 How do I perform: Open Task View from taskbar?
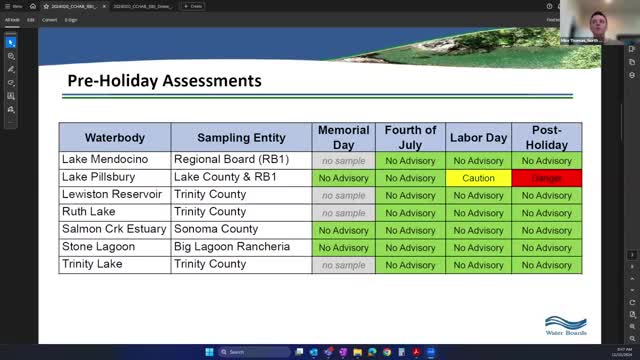[299, 352]
